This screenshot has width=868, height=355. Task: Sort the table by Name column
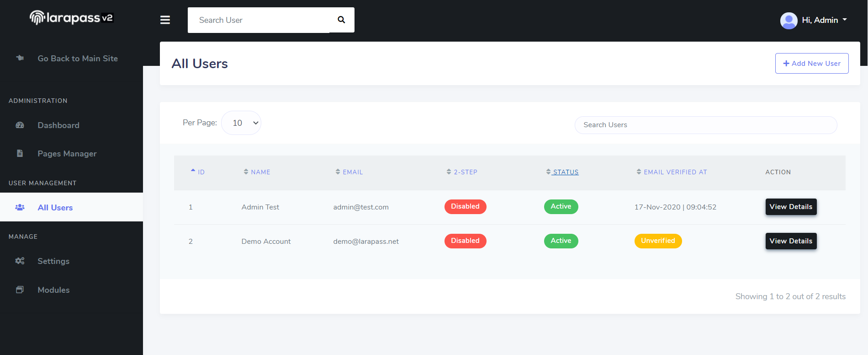[x=257, y=172]
